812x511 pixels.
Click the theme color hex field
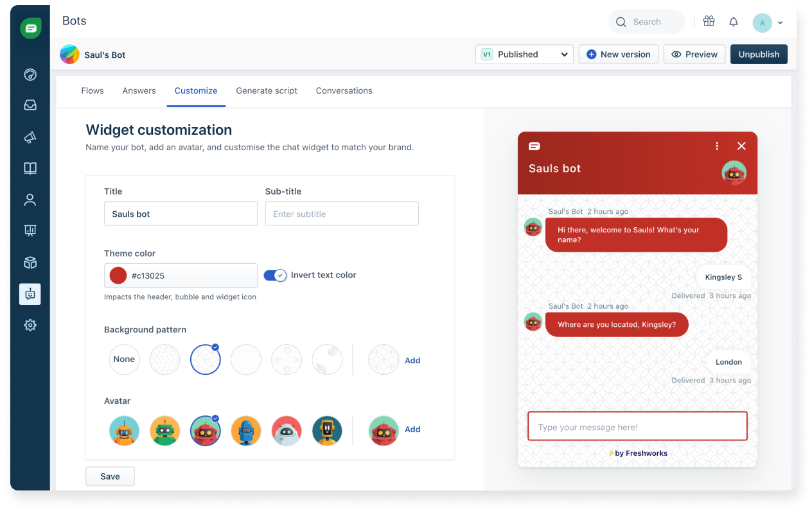[181, 275]
